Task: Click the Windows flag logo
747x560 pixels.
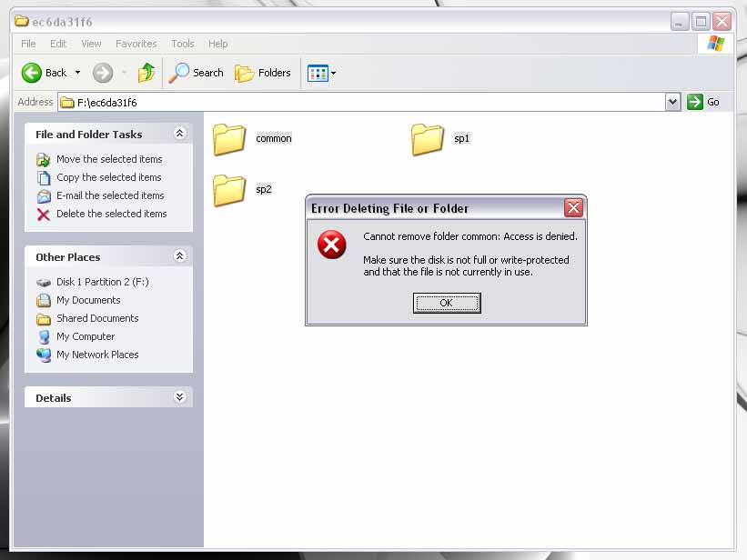Action: pos(715,44)
